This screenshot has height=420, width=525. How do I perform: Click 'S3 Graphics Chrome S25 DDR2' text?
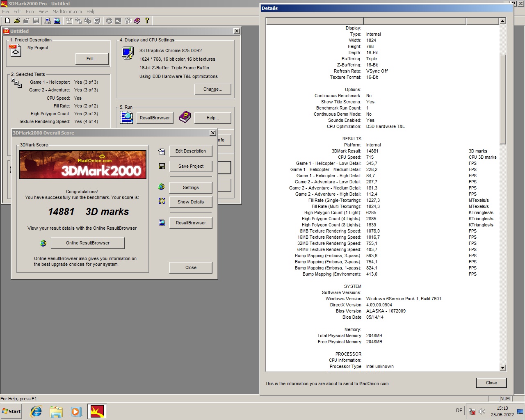coord(171,50)
